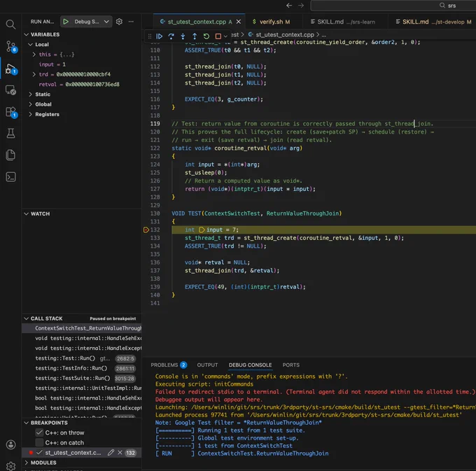Viewport: 476px width, 471px height.
Task: Enable C++: on catch breakpoint
Action: coord(39,442)
